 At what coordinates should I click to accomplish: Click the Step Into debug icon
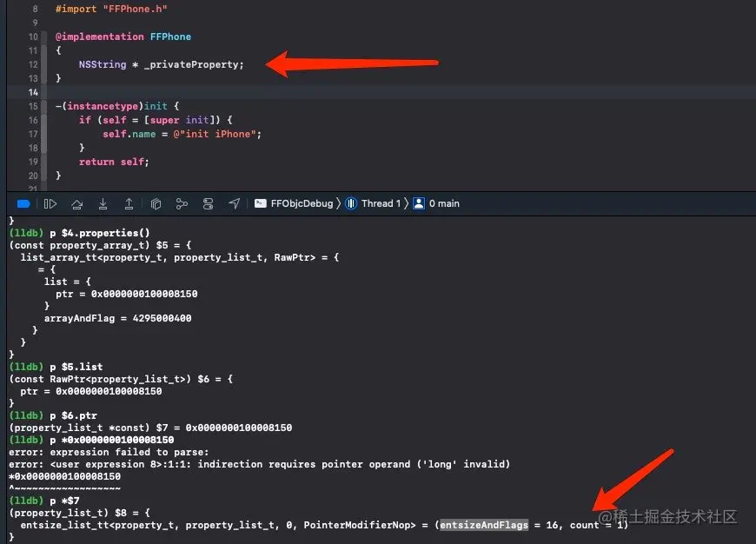pos(103,204)
